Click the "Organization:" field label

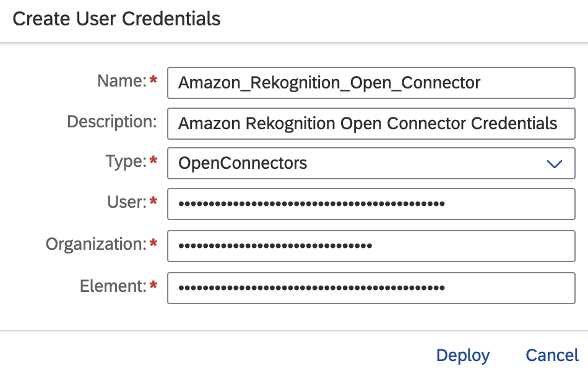[96, 244]
